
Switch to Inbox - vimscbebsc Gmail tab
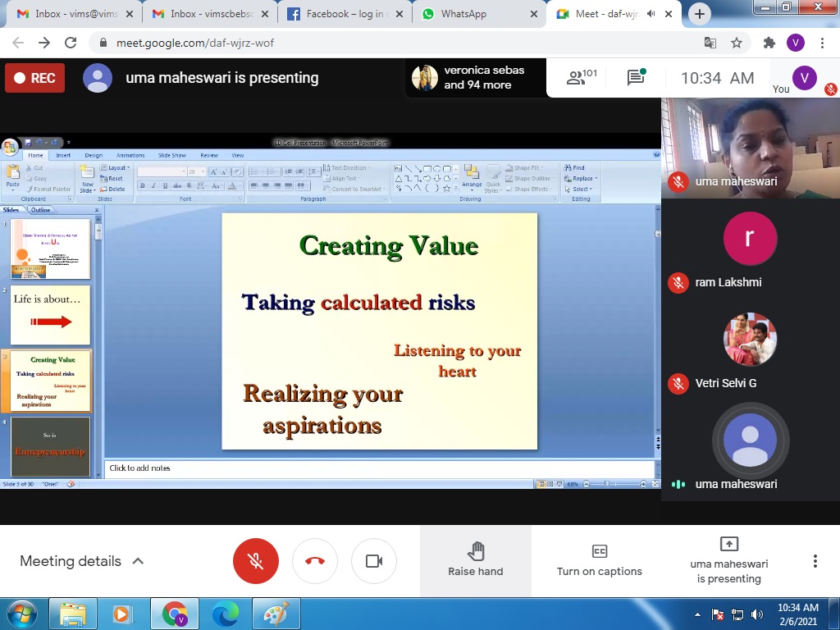click(210, 14)
